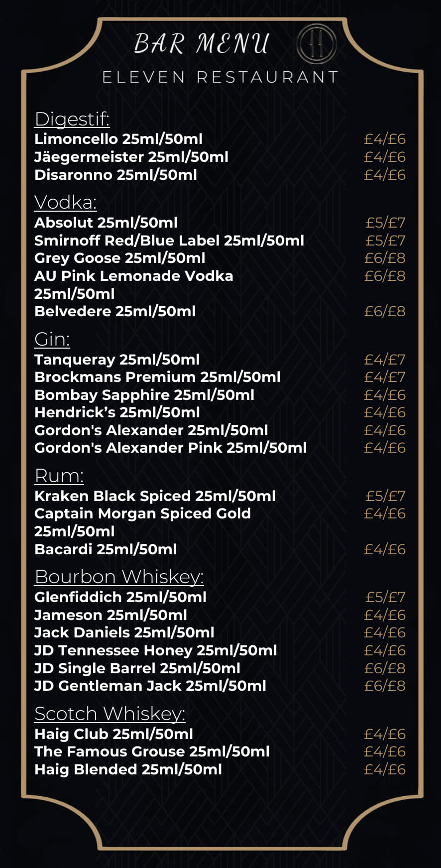Screen dimensions: 441x868
Task: Select the Vodka section heading
Action: pyautogui.click(x=65, y=202)
